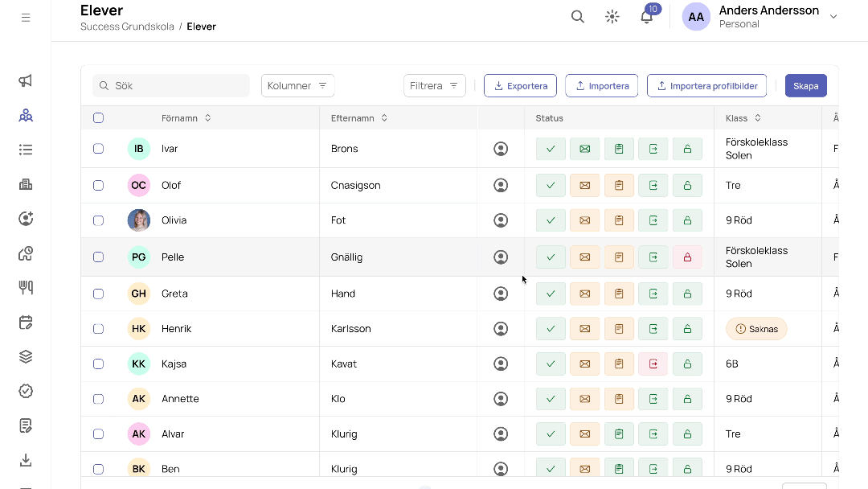The width and height of the screenshot is (868, 489).
Task: Click green clipboard status icon for Alvar
Action: 619,434
